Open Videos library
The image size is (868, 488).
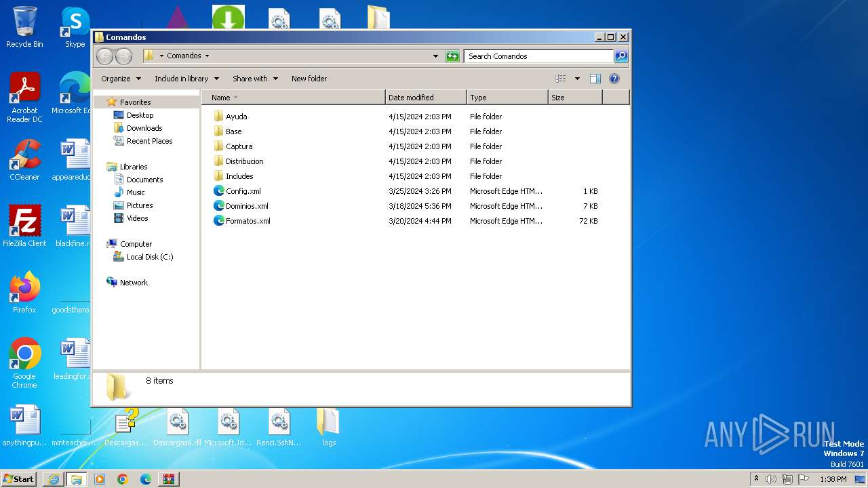click(x=137, y=218)
